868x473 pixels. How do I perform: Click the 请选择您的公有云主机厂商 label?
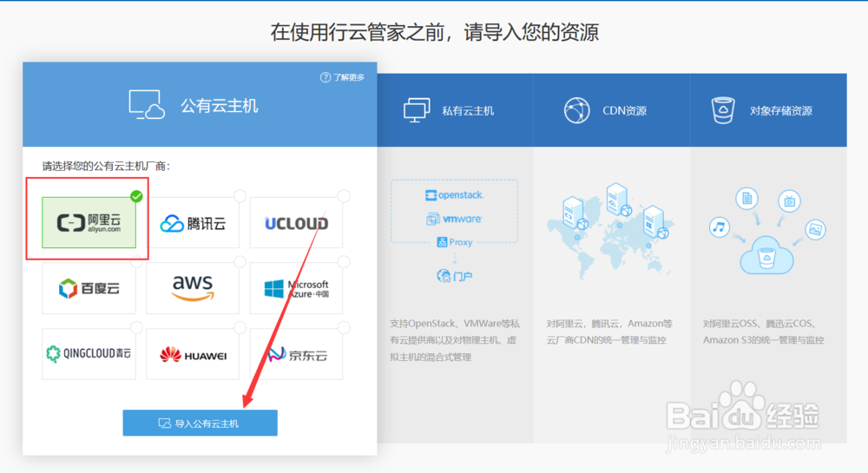point(106,166)
